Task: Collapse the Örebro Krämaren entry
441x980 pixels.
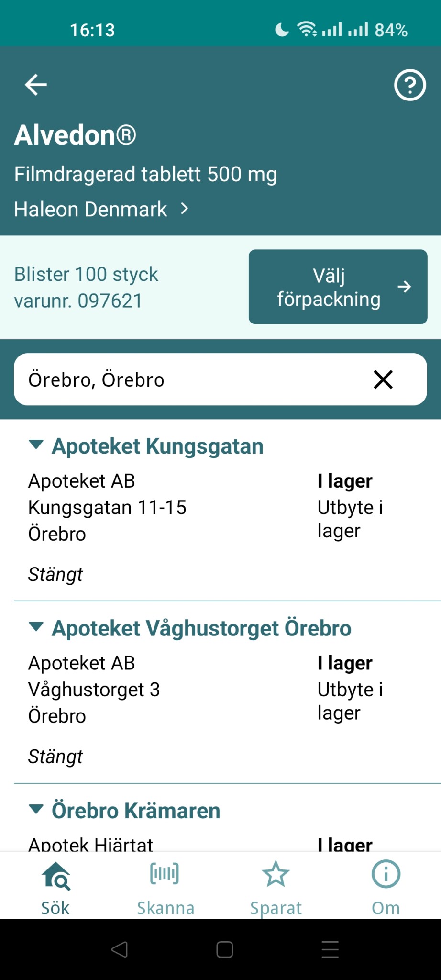Action: 36,809
